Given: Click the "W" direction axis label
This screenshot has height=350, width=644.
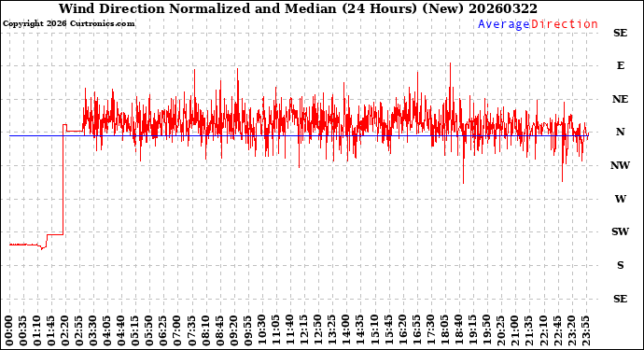Looking at the screenshot, I should [x=620, y=199].
